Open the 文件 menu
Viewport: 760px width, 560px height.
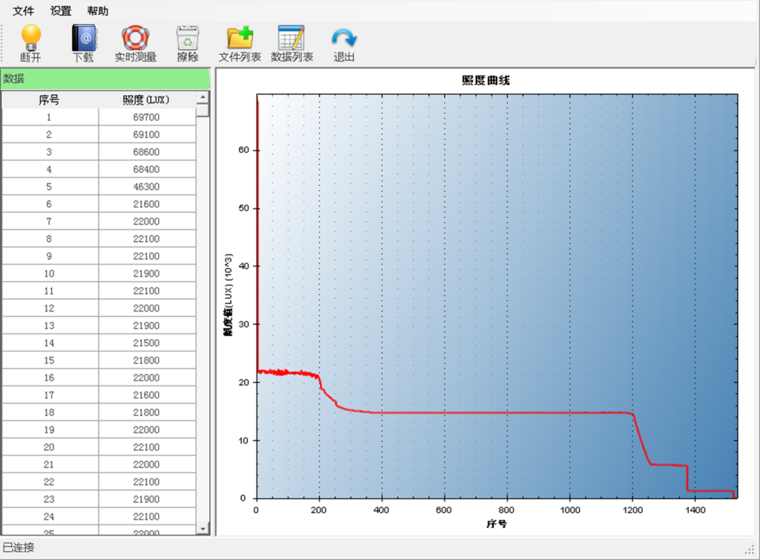point(23,11)
